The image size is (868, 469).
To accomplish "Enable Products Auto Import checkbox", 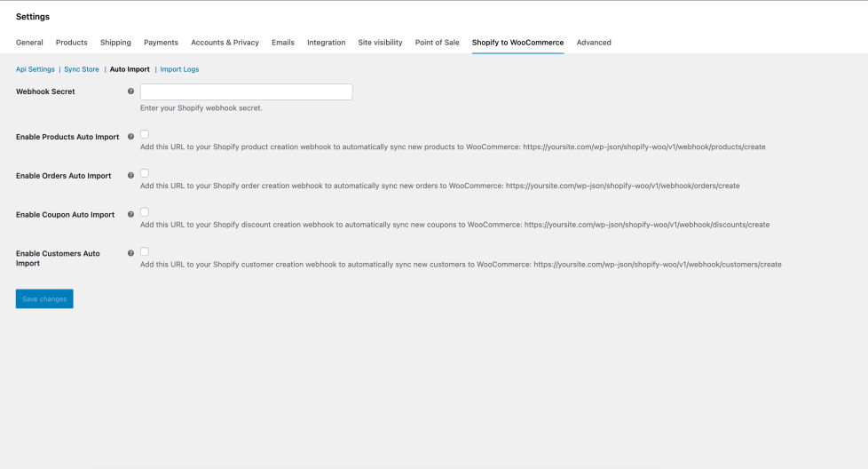I will click(x=145, y=134).
